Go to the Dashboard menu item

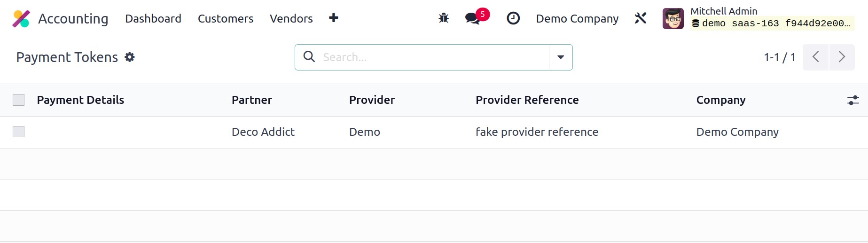153,19
